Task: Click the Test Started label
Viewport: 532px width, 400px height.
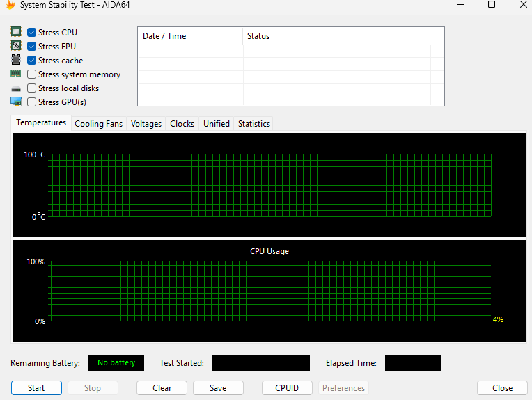Action: pyautogui.click(x=182, y=363)
